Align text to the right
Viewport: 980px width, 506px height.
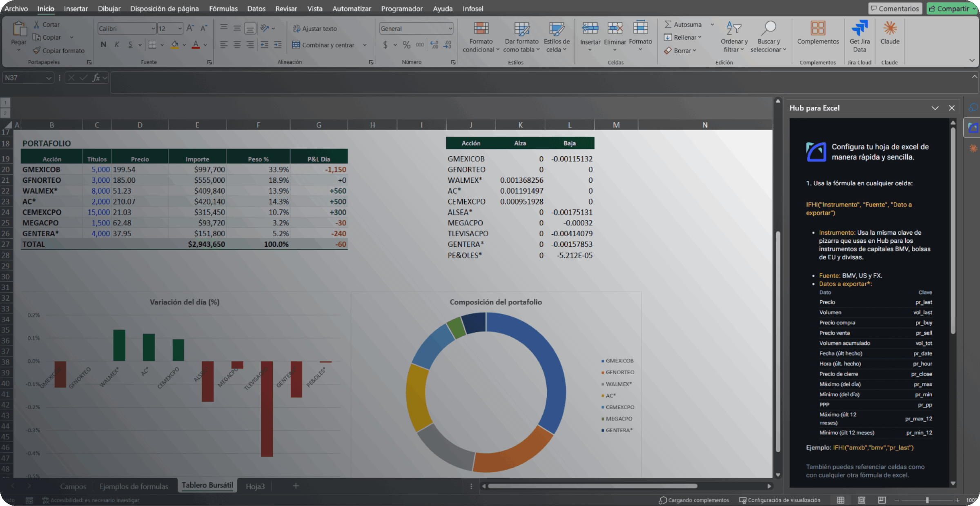250,44
